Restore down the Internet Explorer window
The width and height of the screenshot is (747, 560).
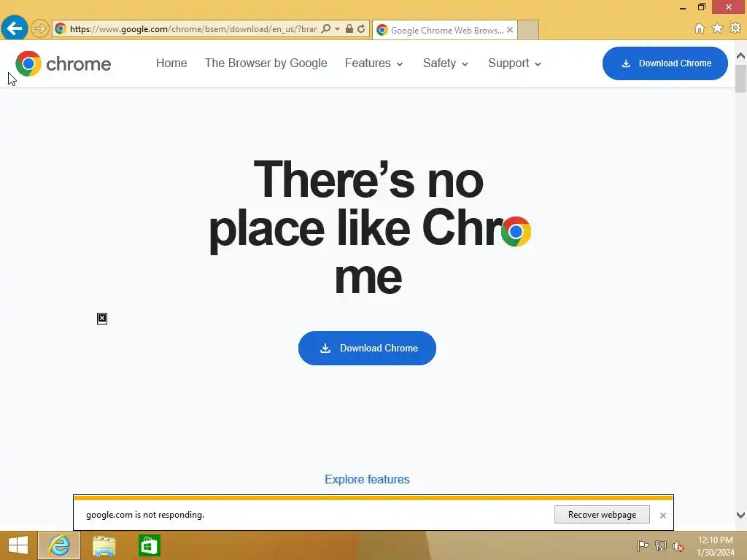pyautogui.click(x=701, y=7)
